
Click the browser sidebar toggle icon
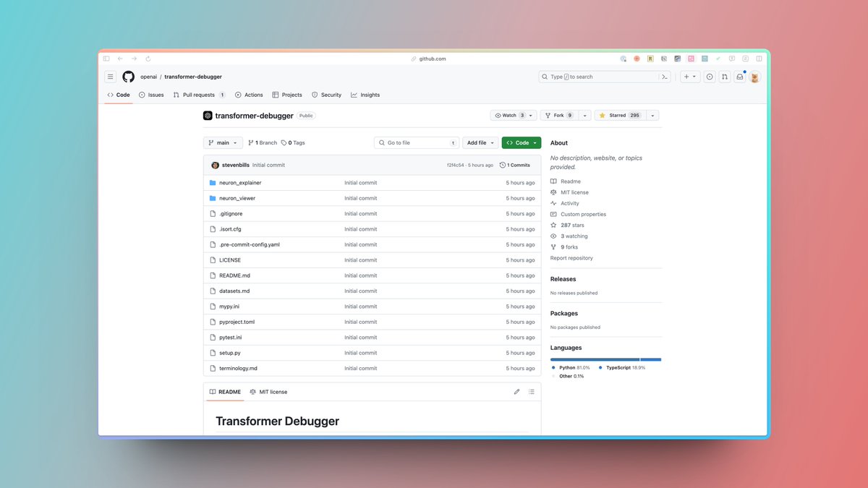pyautogui.click(x=106, y=59)
